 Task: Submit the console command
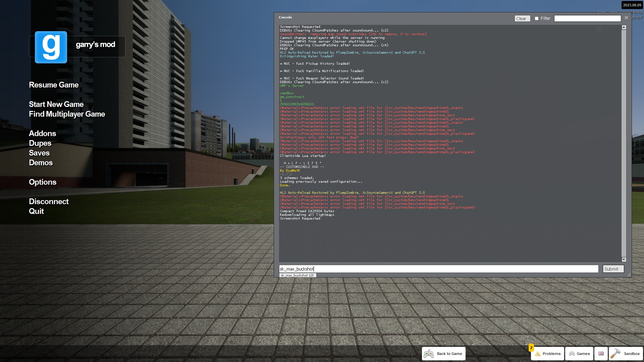click(612, 269)
